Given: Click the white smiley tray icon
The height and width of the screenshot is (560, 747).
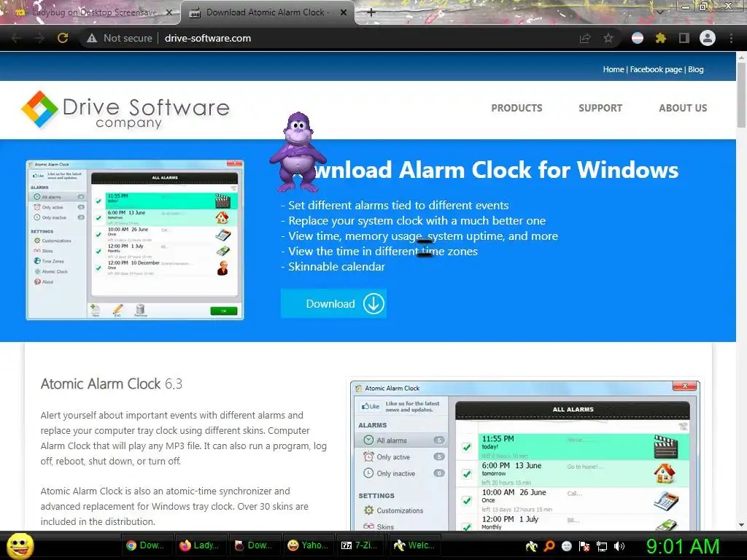Looking at the screenshot, I should pos(566,546).
